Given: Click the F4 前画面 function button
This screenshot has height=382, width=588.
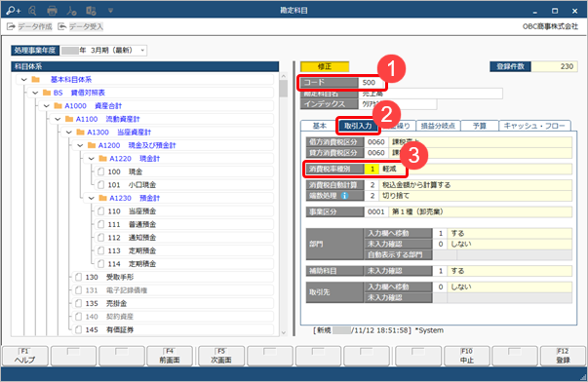Looking at the screenshot, I should [x=170, y=356].
